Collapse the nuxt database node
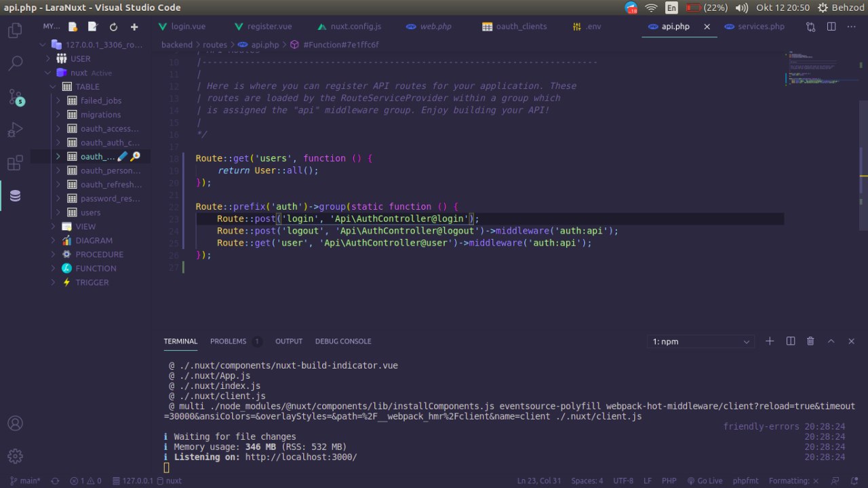The width and height of the screenshot is (868, 488). pyautogui.click(x=48, y=73)
